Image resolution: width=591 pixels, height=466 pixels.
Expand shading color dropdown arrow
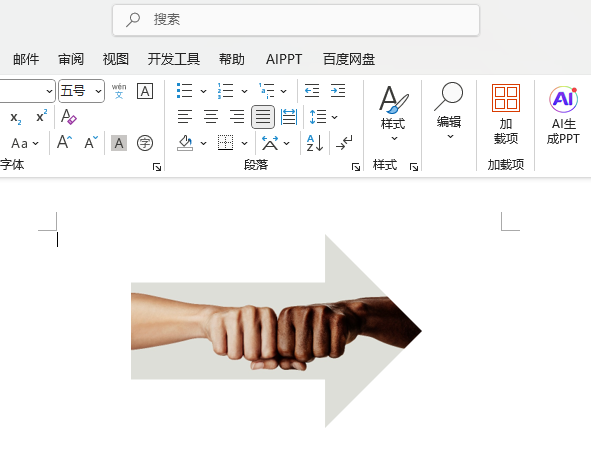pos(203,143)
